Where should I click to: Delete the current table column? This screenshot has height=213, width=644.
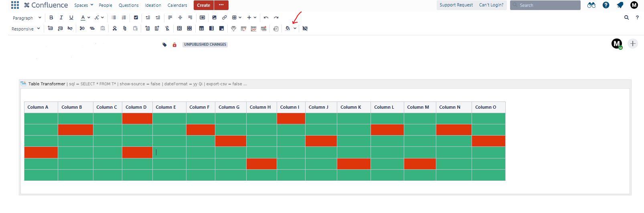[x=167, y=28]
